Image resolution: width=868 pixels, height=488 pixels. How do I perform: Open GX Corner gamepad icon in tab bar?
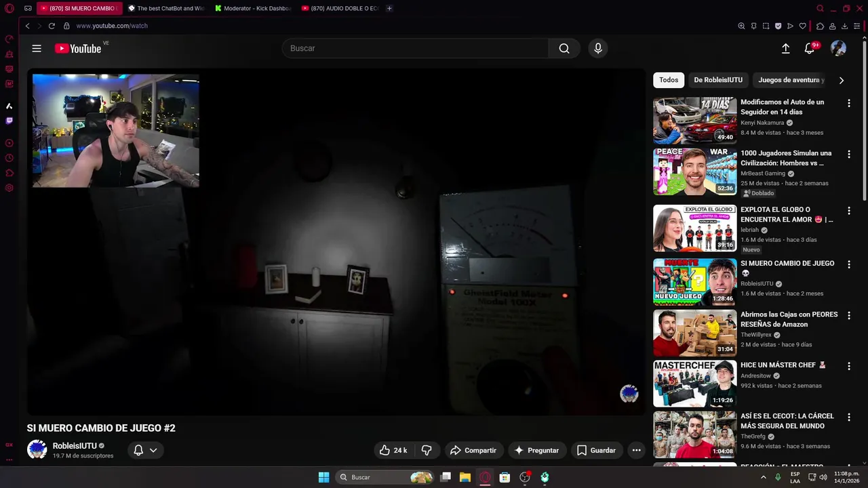click(x=28, y=9)
